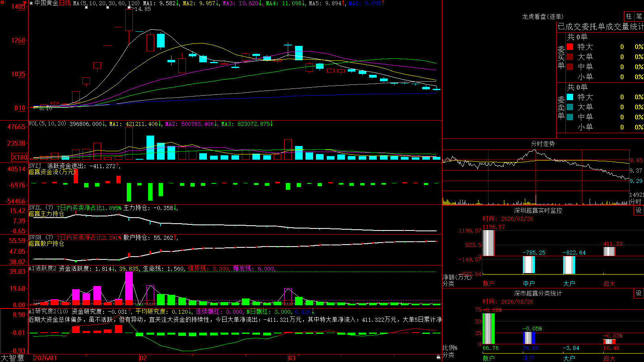Click the 近期大资金总体偏多 AI commentary line

(235, 319)
